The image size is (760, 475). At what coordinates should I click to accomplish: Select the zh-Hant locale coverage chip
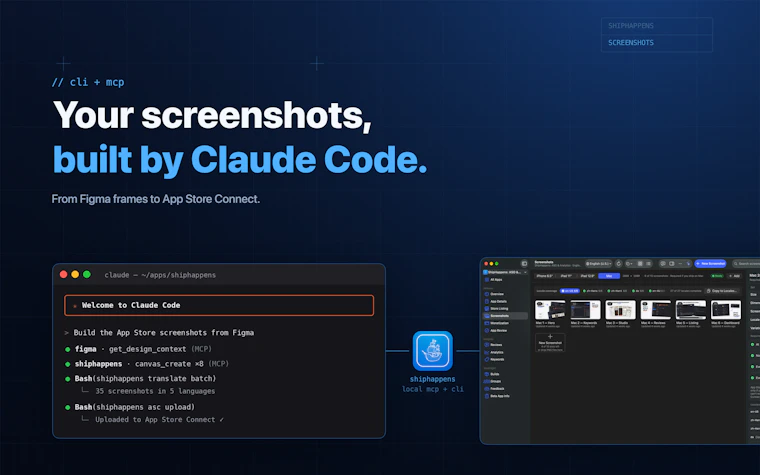(x=617, y=291)
